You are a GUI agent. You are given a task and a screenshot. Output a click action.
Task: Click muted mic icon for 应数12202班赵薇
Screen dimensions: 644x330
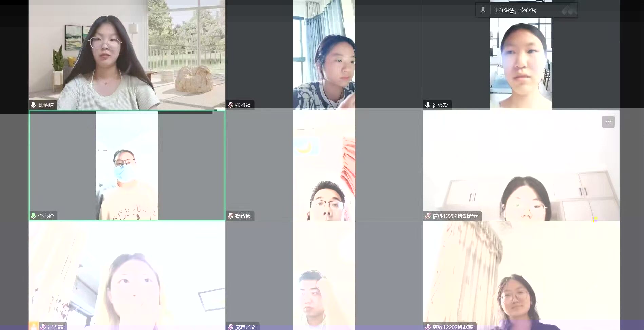point(428,327)
